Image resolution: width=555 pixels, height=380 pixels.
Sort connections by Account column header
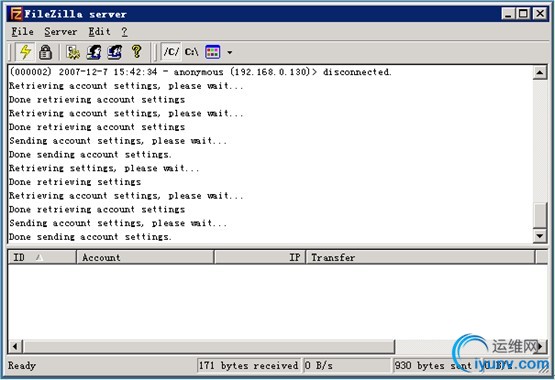(145, 257)
